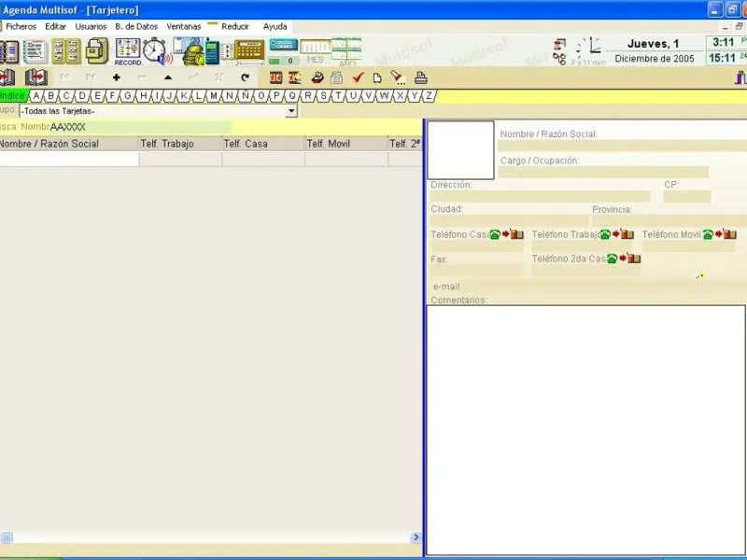
Task: Refresh records with curved arrow icon
Action: [245, 77]
